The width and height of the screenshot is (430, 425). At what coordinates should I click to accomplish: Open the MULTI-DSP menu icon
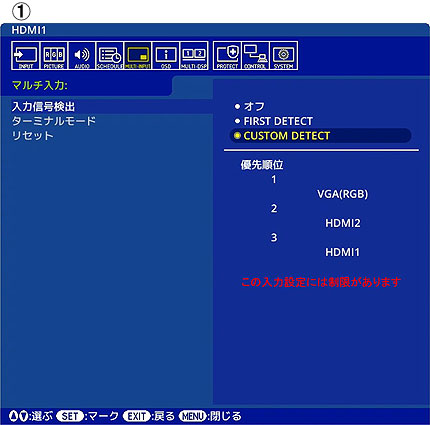[194, 56]
